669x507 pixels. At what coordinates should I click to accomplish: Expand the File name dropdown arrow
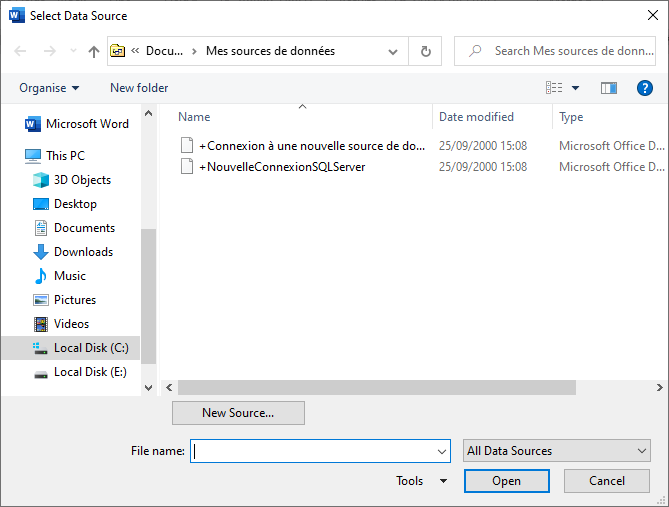pos(442,452)
